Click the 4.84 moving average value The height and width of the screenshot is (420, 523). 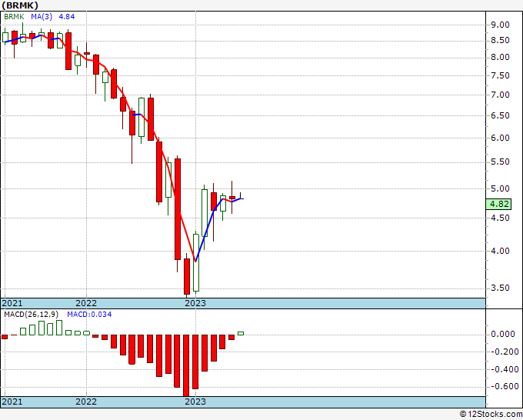coord(67,16)
